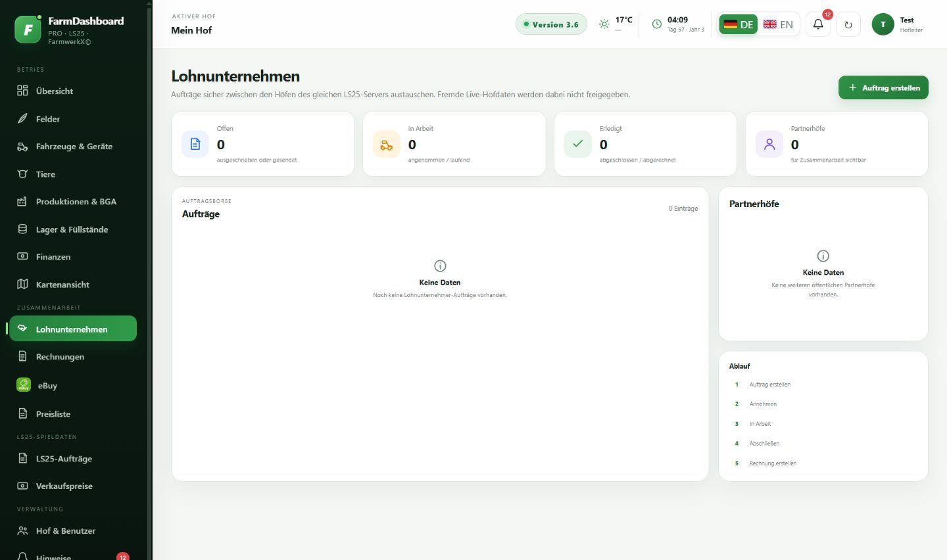The width and height of the screenshot is (947, 560).
Task: Open the Finanzen section
Action: [x=73, y=256]
